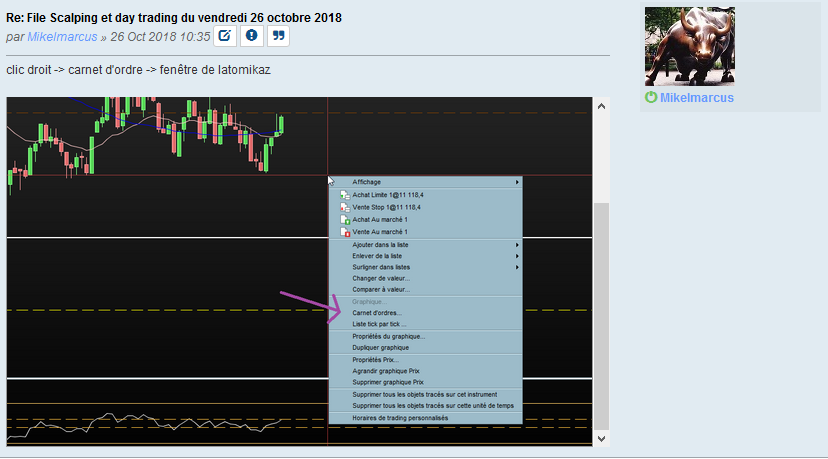
Task: Click the Achat Limite order icon
Action: [345, 195]
